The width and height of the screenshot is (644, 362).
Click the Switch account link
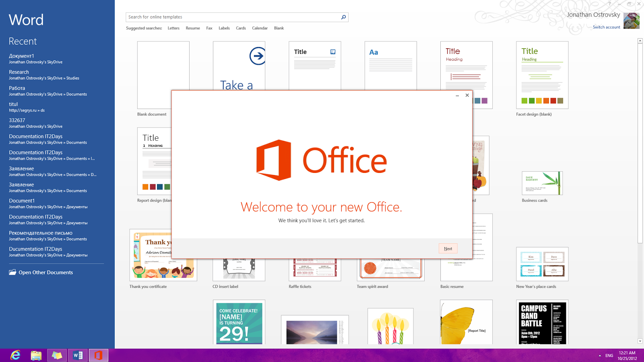coord(607,27)
